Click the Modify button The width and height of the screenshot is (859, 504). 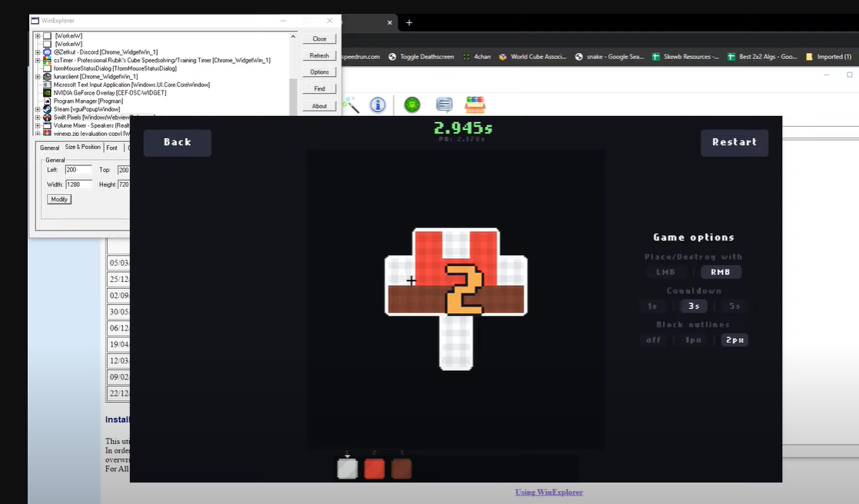[x=59, y=199]
